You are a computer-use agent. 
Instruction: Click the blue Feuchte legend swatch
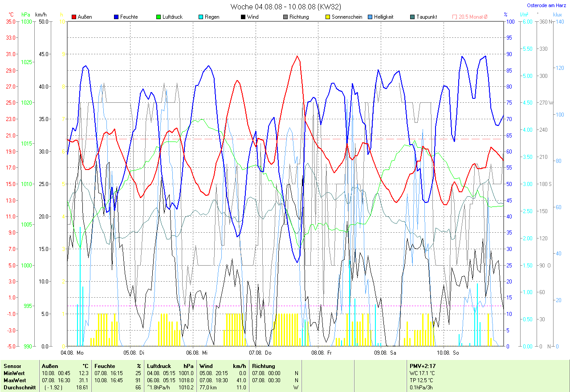click(116, 17)
